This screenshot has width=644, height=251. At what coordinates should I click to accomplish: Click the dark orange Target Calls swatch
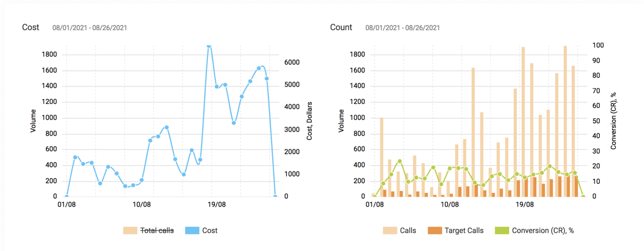tap(435, 230)
